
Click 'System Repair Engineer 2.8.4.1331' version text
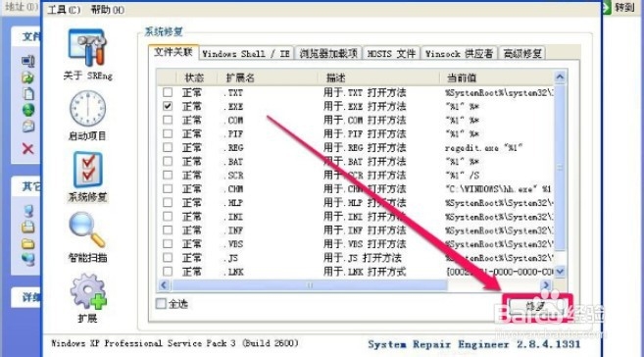coord(474,344)
